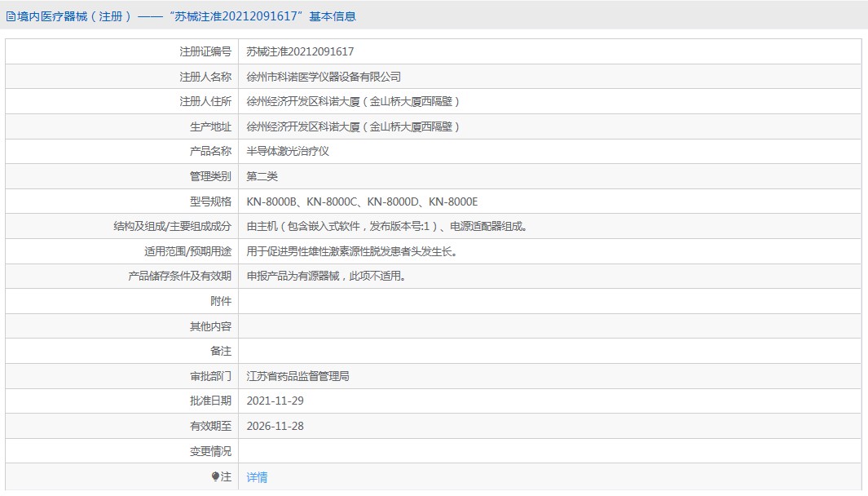The height and width of the screenshot is (496, 868).
Task: Click the page title 境内医疗器械（注册）基本信息
Action: [186, 16]
